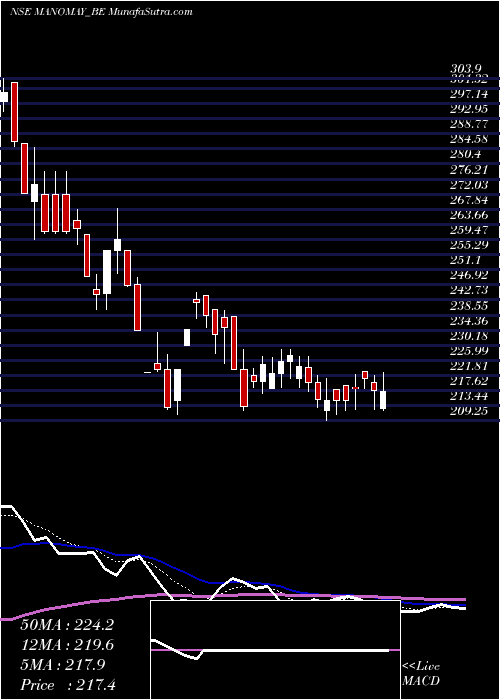Select the 217.62 price level label
Screen dimensions: 500x700
click(469, 381)
